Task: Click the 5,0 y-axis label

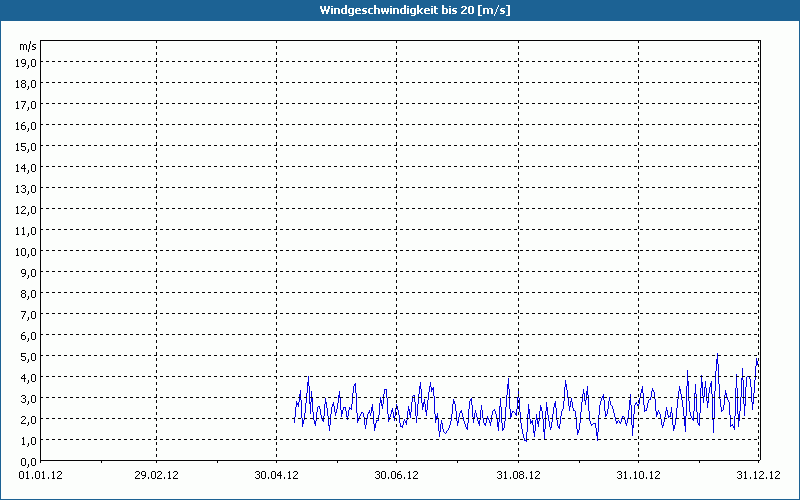Action: 28,356
